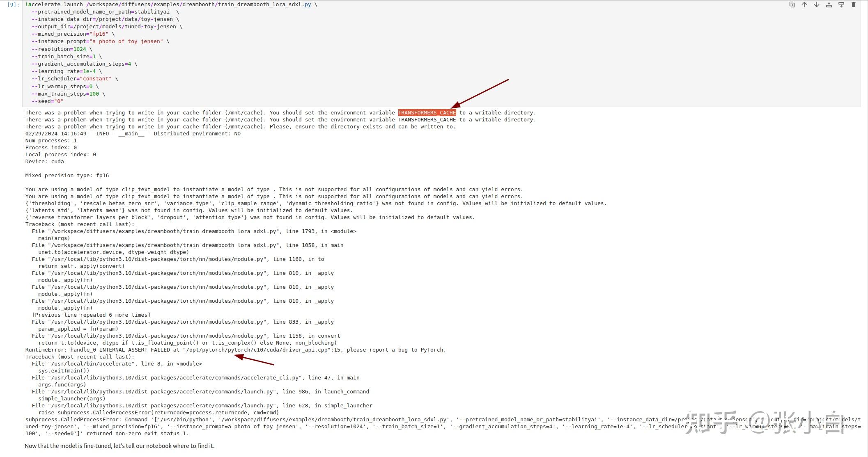Click the "Now that the model is fine-tuned" markdown cell

tap(119, 446)
